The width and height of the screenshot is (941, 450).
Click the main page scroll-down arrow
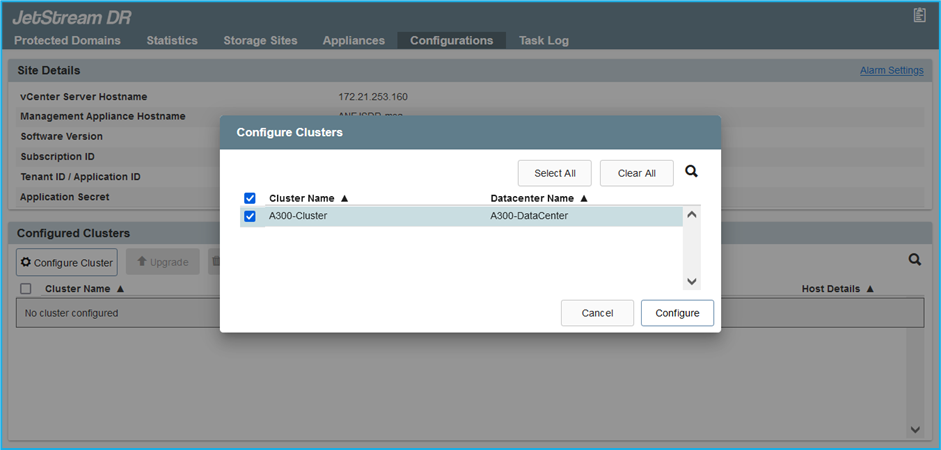(915, 429)
